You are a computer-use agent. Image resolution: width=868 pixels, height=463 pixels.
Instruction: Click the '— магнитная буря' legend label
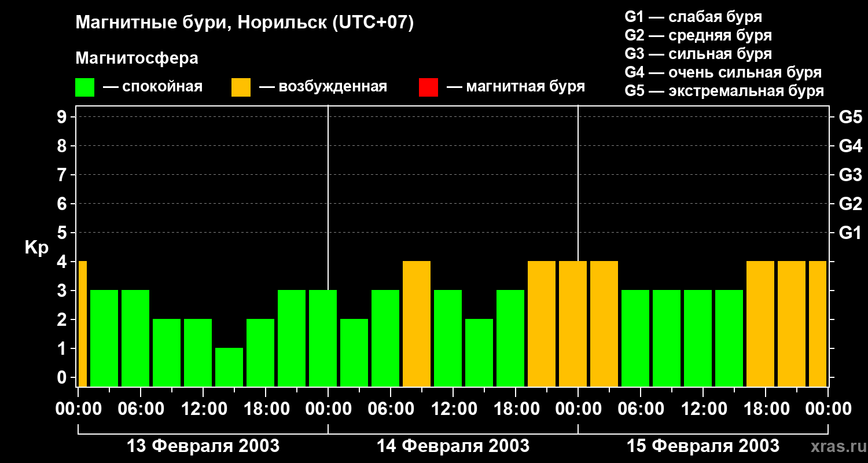(516, 87)
